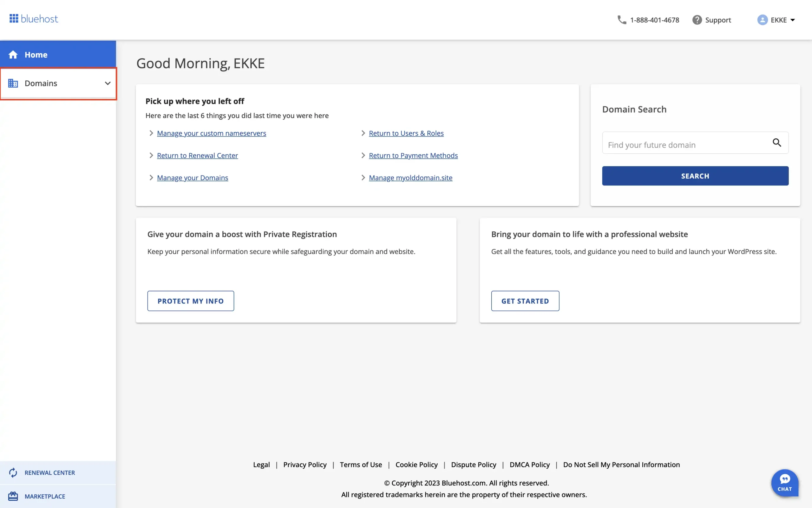This screenshot has height=508, width=812.
Task: Click chevron beside Return to Users & Roles
Action: pos(363,133)
